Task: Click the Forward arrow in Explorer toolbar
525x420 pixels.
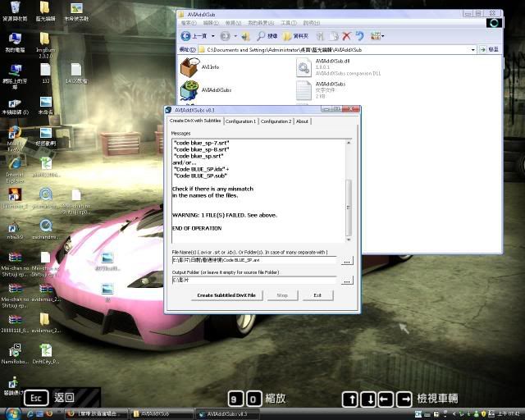Action: (x=225, y=36)
